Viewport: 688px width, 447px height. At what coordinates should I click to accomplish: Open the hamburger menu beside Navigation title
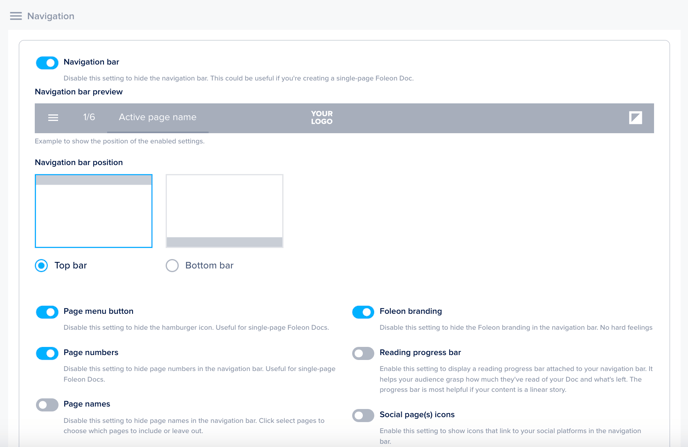(x=16, y=16)
